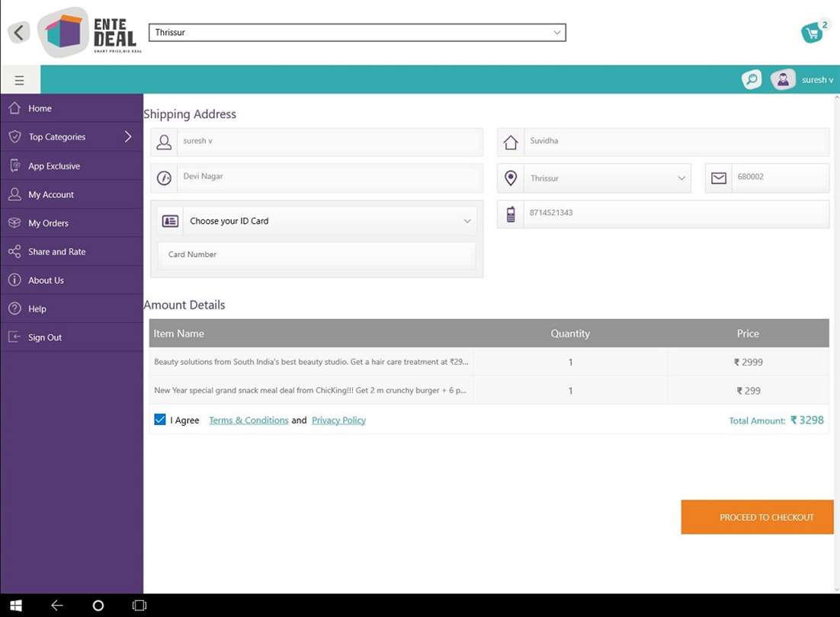
Task: Expand the Thrissur city dropdown in address
Action: (608, 178)
